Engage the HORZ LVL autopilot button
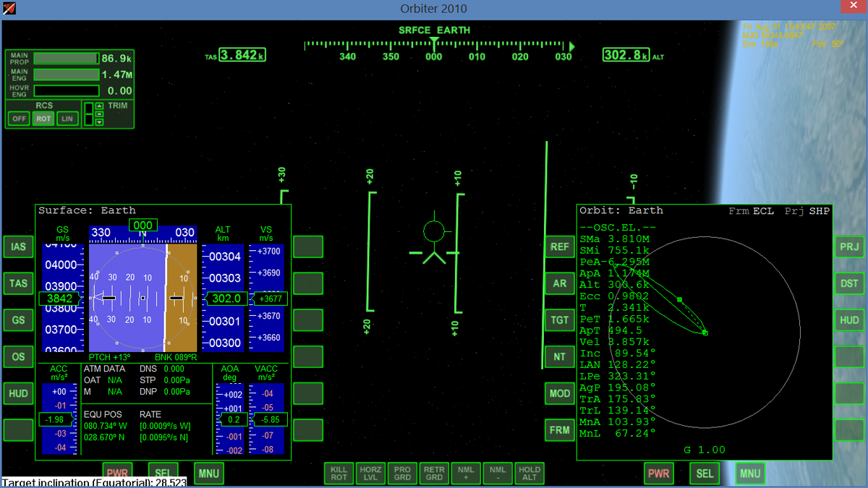Screen dimensions: 868x488 click(371, 474)
